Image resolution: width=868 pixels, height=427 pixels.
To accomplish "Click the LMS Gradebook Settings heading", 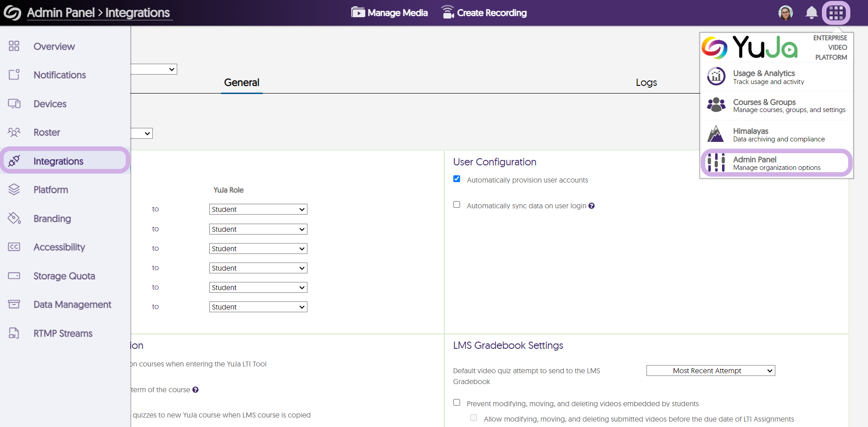I will click(508, 345).
